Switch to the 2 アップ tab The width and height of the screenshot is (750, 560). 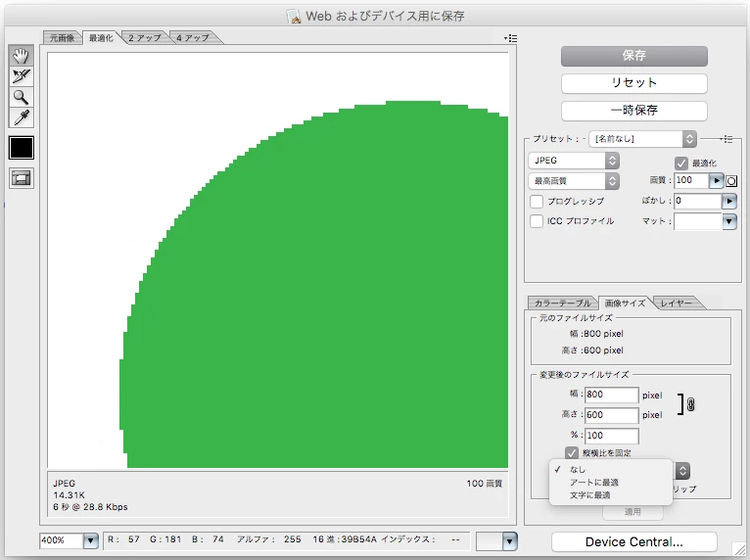pyautogui.click(x=145, y=38)
